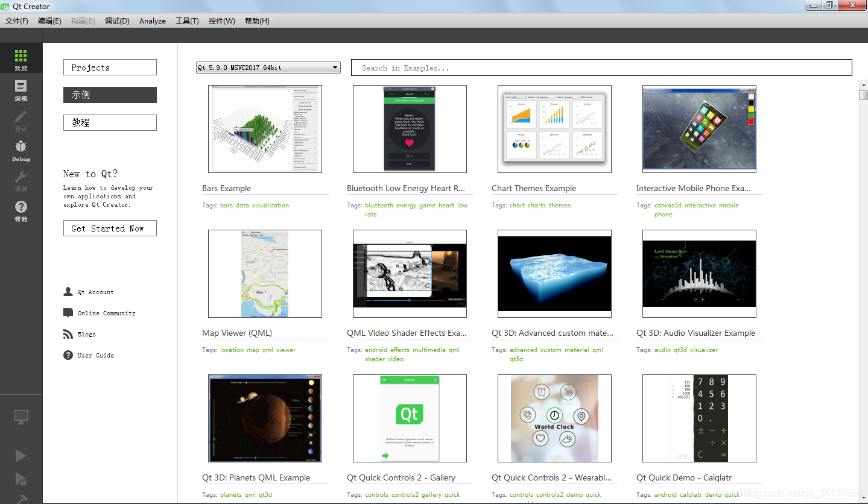Click the 'visualizer' tag under Audio Visualizer
Screen dimensions: 868x504
point(704,350)
